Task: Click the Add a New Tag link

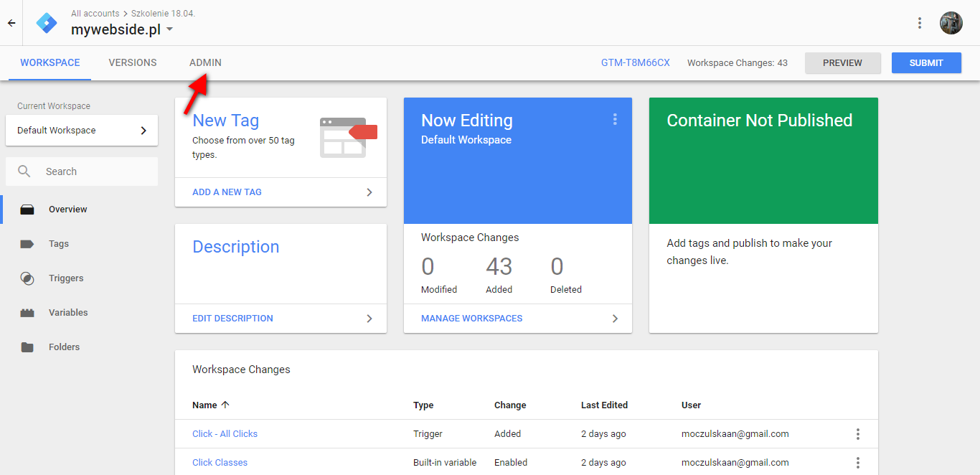Action: 227,192
